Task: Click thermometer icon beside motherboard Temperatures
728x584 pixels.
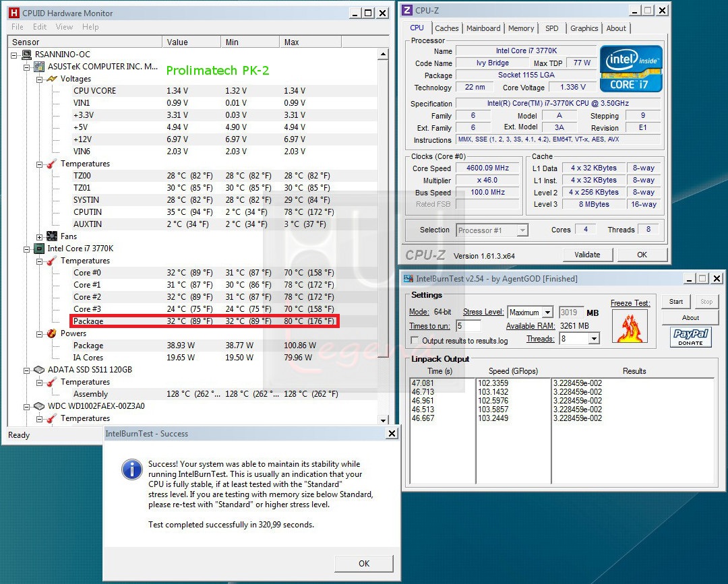Action: pyautogui.click(x=52, y=164)
